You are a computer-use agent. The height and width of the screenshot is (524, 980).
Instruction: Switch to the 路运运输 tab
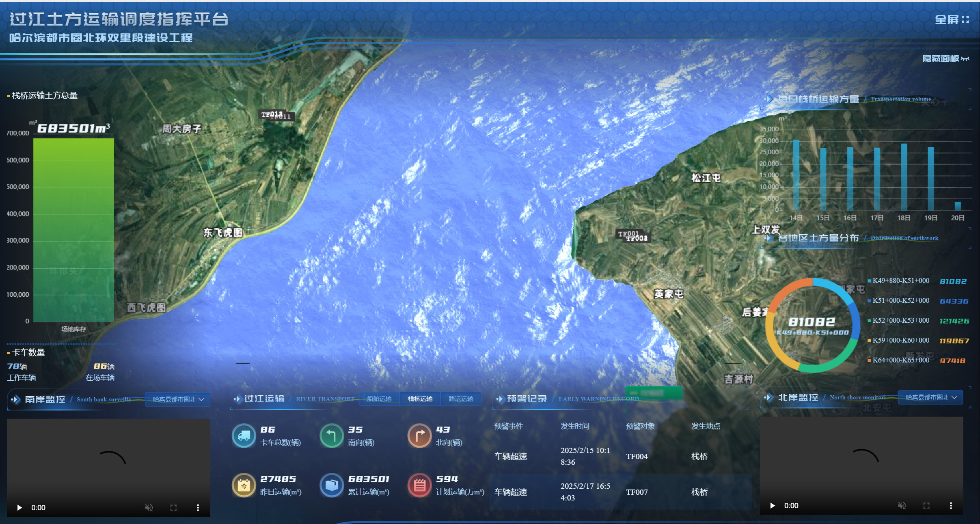point(461,399)
